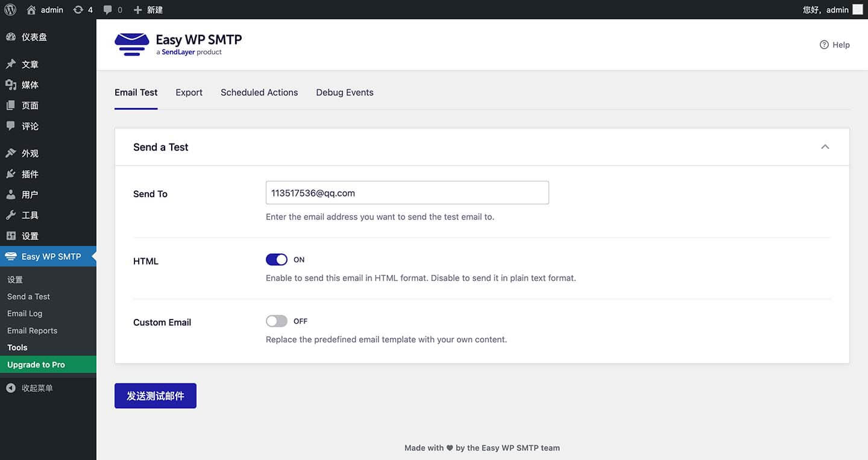Click the 插件 plugin icon

pyautogui.click(x=10, y=174)
